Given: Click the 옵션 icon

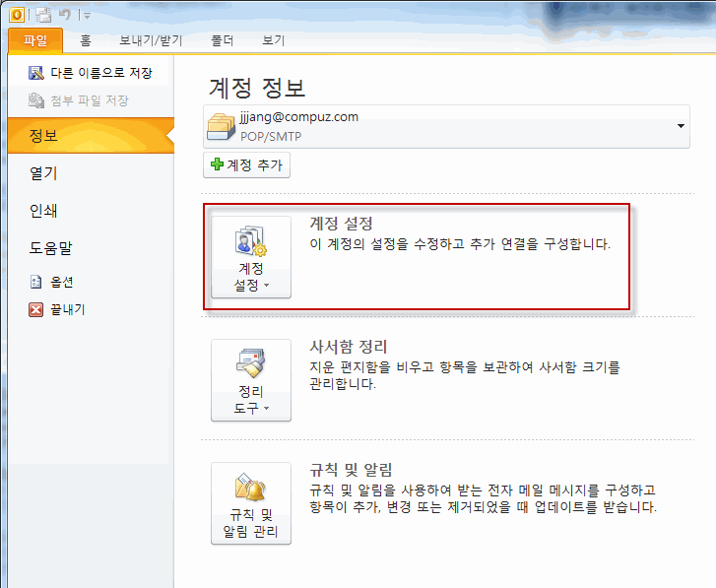Looking at the screenshot, I should point(35,282).
